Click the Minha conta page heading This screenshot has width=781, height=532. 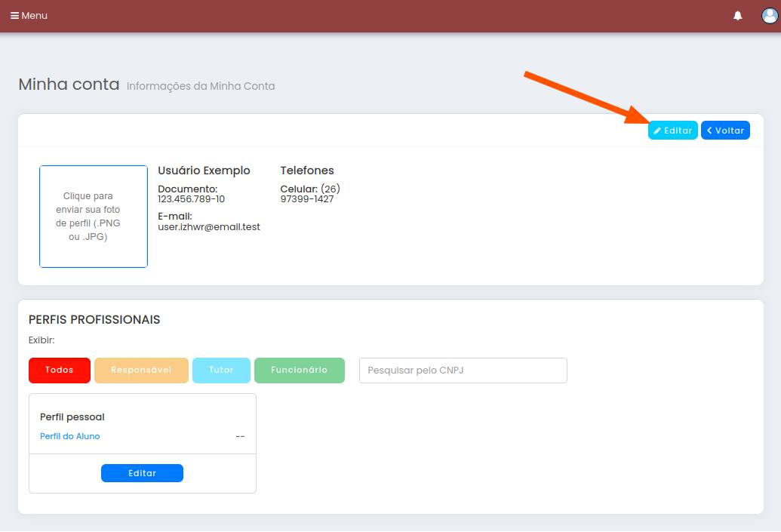[x=69, y=85]
